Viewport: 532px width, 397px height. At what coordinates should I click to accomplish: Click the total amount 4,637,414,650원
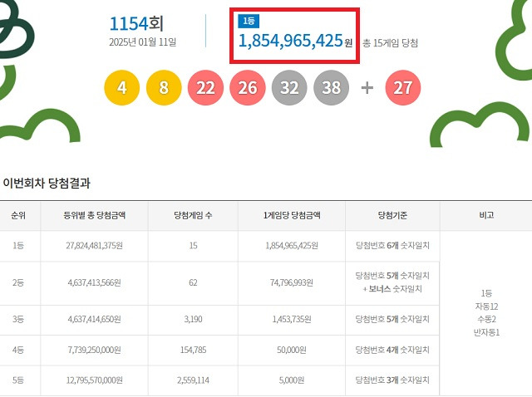point(94,319)
